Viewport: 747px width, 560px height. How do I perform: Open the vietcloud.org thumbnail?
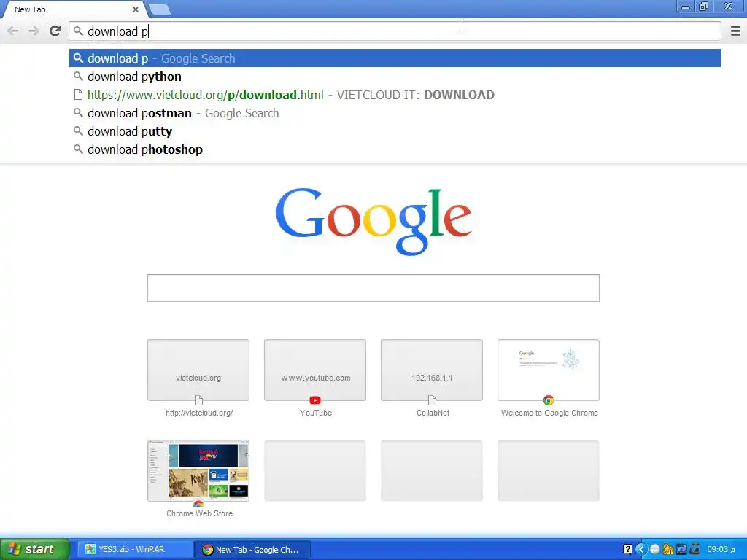coord(198,370)
